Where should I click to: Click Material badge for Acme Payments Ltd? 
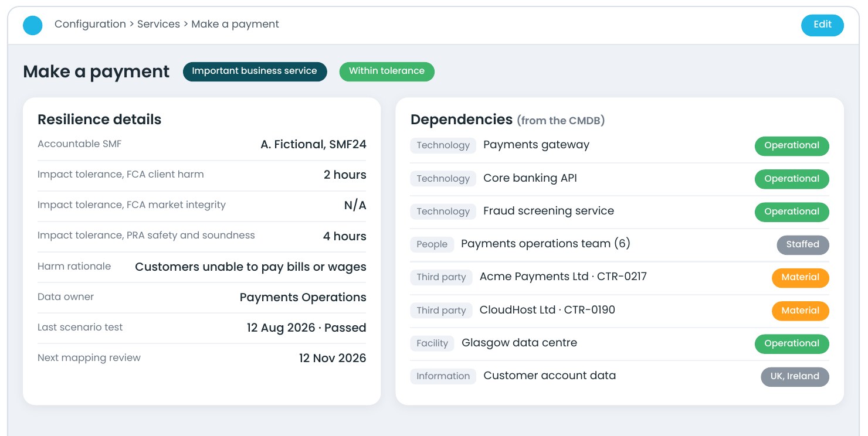(801, 278)
